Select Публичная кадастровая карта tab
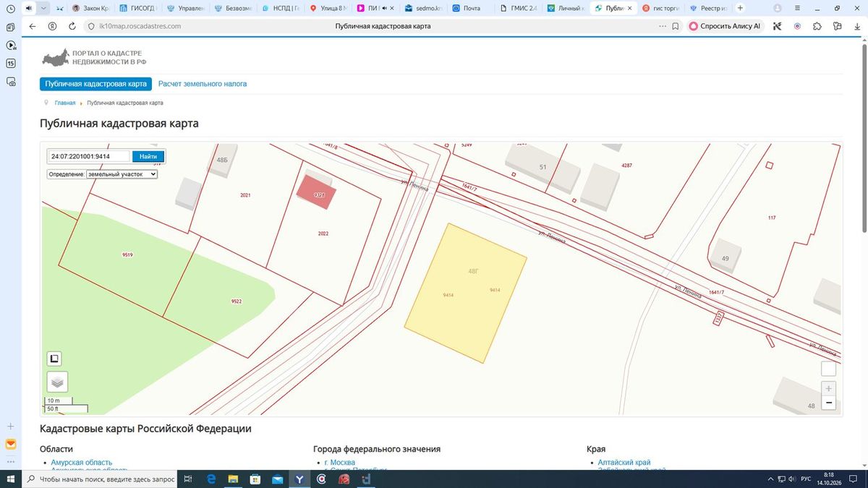This screenshot has height=488, width=868. [95, 84]
